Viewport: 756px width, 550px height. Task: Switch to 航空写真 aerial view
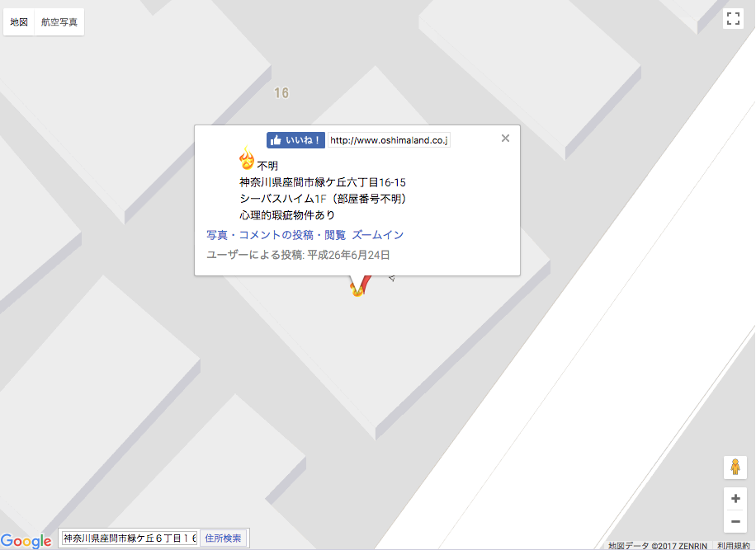[59, 22]
